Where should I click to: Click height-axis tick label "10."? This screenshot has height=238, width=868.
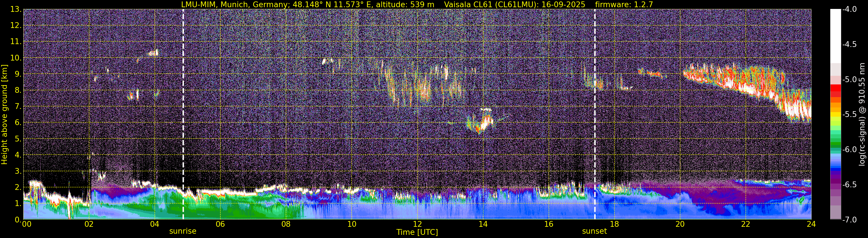tap(16, 58)
